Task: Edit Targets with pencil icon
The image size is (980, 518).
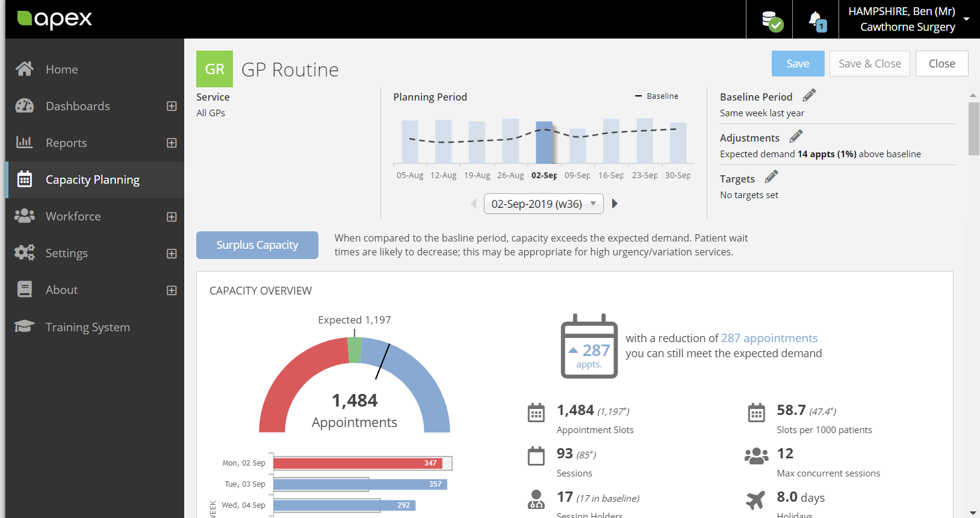Action: 771,177
